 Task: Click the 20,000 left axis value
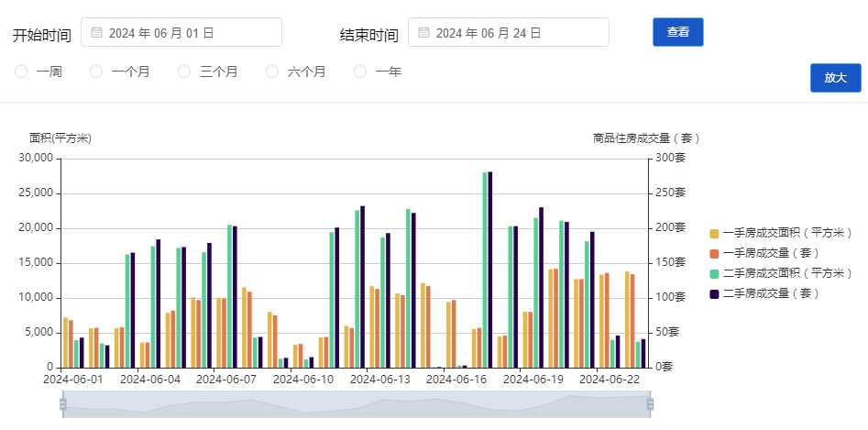tap(36, 228)
